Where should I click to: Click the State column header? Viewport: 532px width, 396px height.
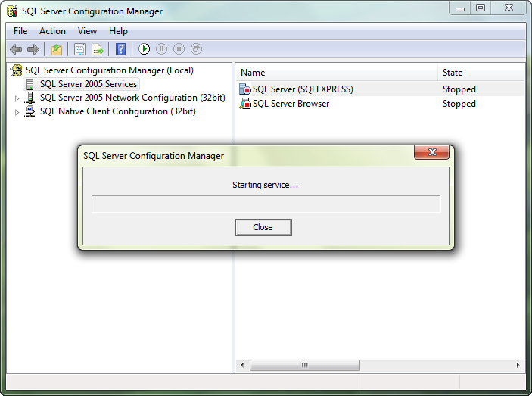coord(481,72)
